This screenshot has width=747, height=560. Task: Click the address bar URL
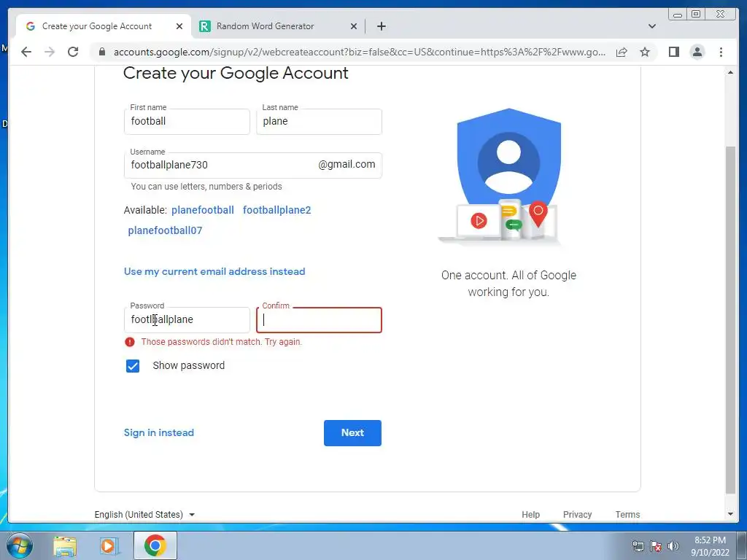pyautogui.click(x=360, y=52)
